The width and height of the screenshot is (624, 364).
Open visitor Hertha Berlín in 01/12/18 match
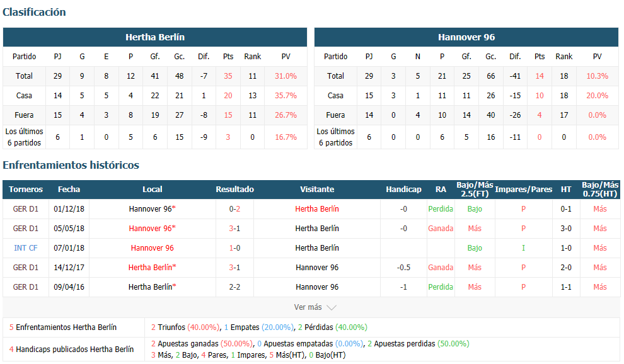(x=317, y=209)
